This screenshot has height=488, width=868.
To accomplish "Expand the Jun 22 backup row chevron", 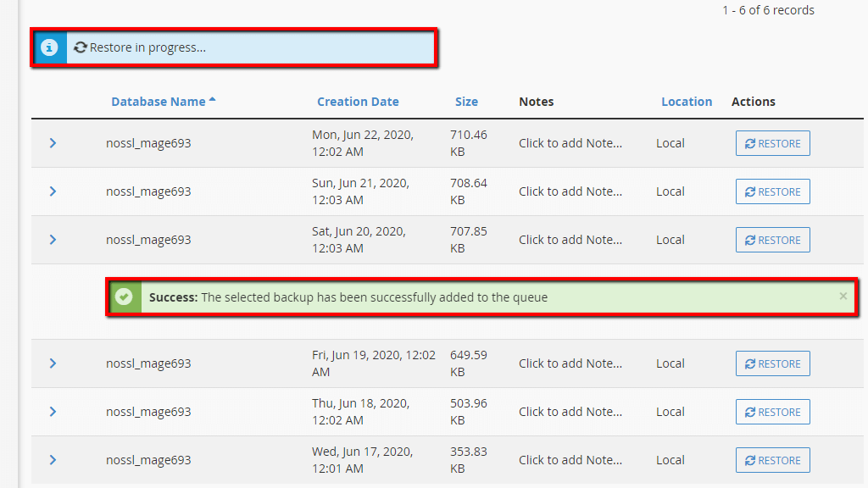I will point(53,143).
